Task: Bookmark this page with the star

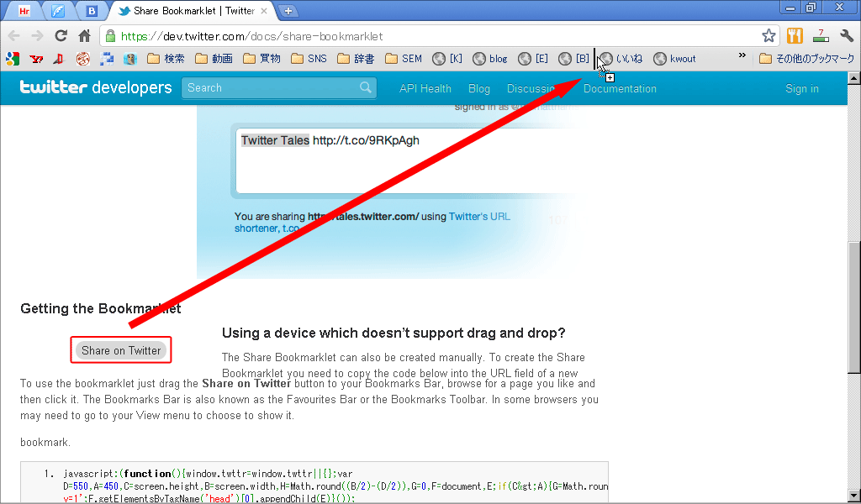Action: 769,36
